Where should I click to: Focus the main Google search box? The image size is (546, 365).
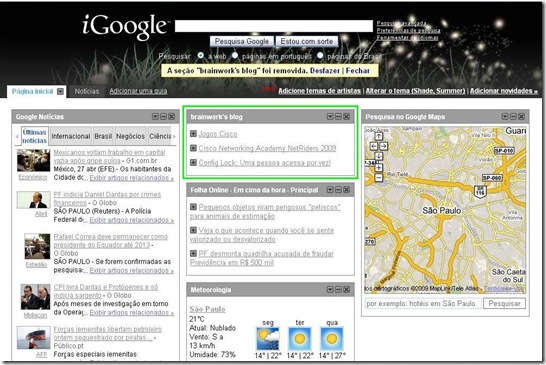274,26
